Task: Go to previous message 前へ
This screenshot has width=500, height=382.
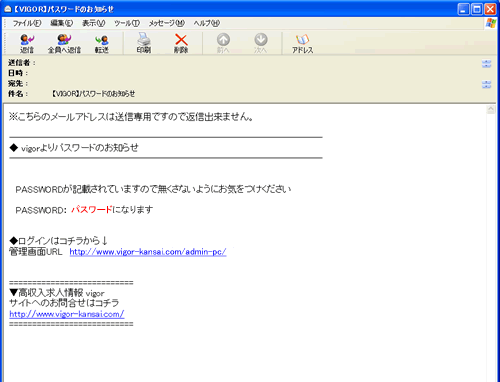Action: 223,43
